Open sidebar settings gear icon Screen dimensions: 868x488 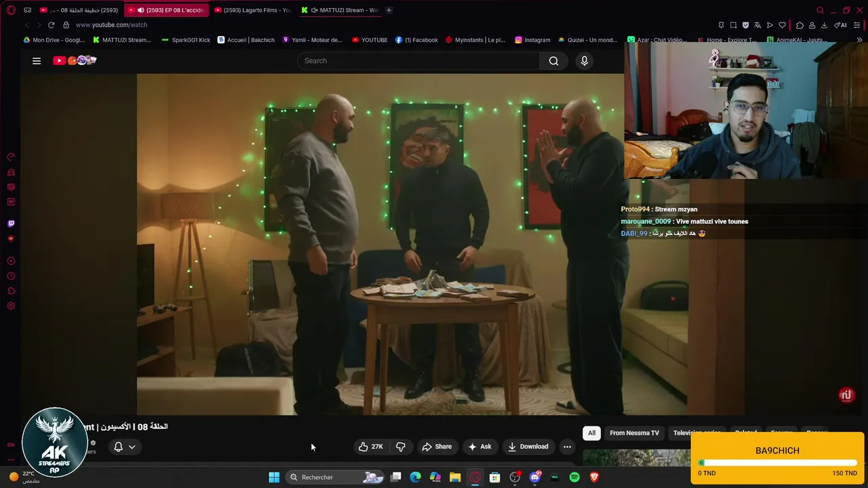click(11, 306)
